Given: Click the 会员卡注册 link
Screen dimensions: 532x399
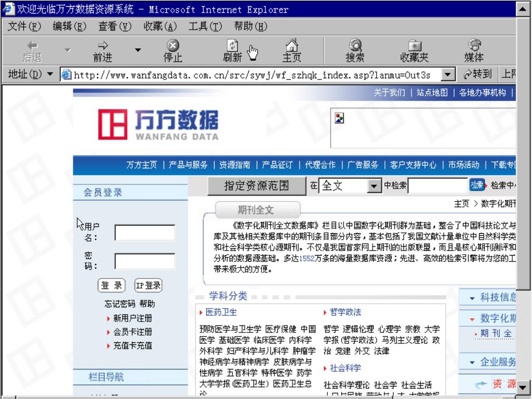Looking at the screenshot, I should click(x=132, y=332).
